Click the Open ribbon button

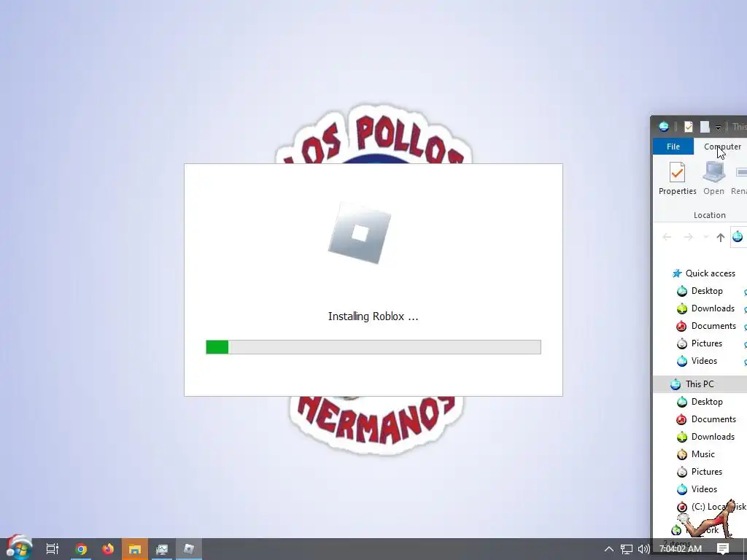[x=713, y=179]
